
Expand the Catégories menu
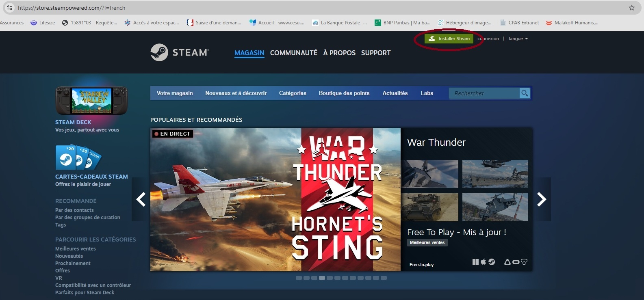tap(293, 93)
